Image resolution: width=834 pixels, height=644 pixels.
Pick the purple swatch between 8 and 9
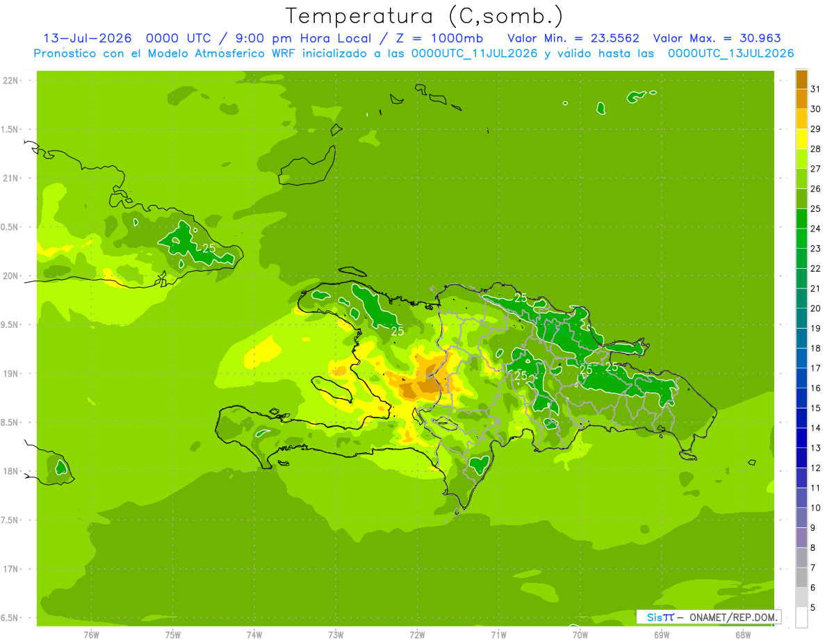pos(801,538)
